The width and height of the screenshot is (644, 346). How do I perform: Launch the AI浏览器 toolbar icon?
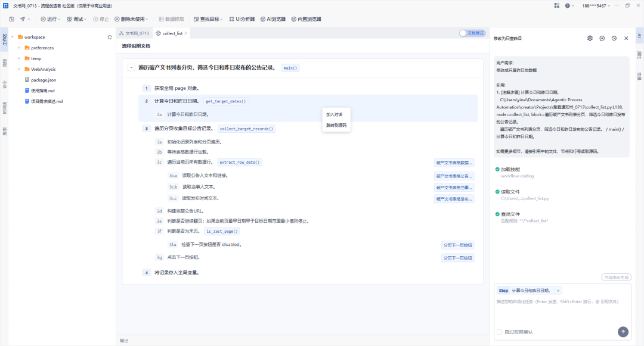[x=273, y=19]
